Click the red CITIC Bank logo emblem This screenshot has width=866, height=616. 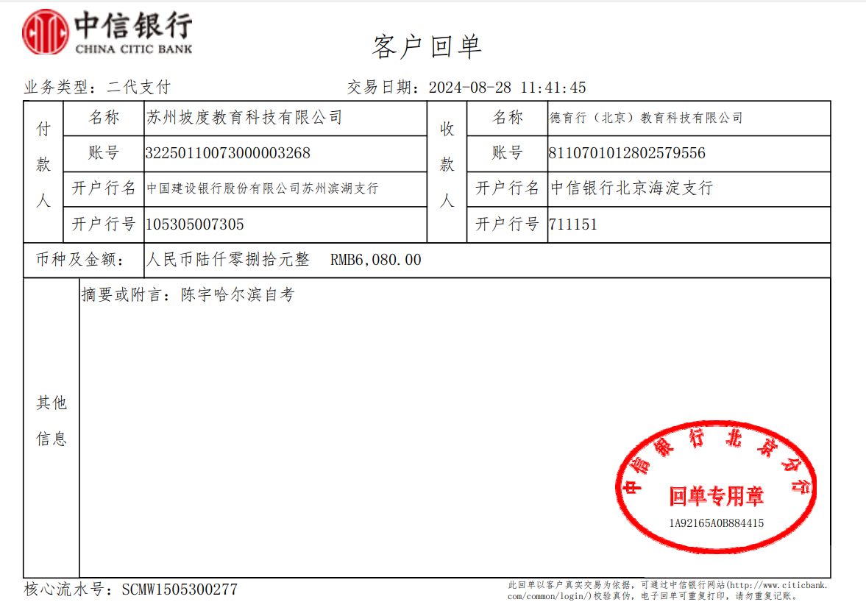tap(46, 32)
